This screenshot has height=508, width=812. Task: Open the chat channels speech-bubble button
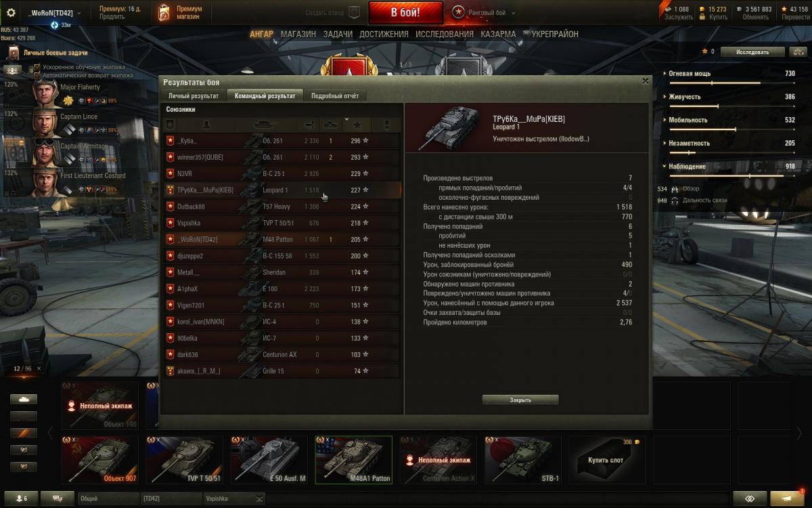coord(58,498)
